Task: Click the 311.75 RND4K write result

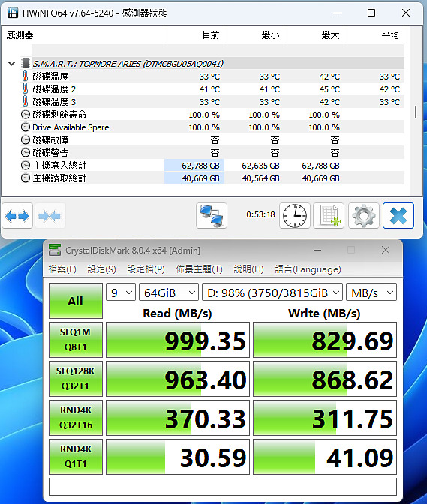Action: [325, 418]
